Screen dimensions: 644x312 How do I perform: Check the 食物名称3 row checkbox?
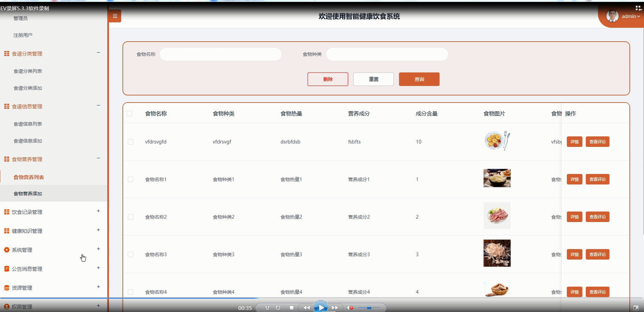(131, 254)
